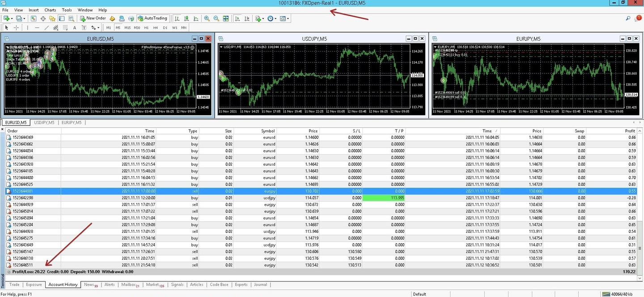The height and width of the screenshot is (297, 644).
Task: Open the Insert menu
Action: [x=34, y=10]
